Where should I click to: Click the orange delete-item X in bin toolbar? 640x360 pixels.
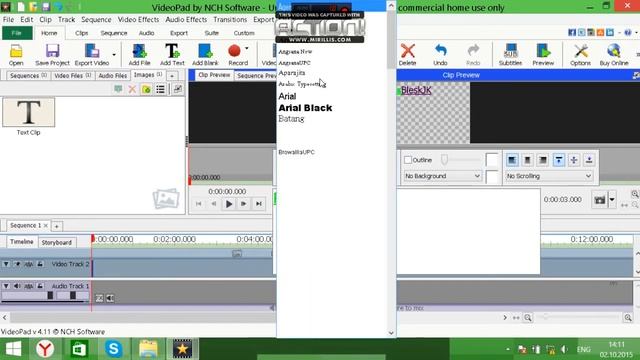(132, 89)
